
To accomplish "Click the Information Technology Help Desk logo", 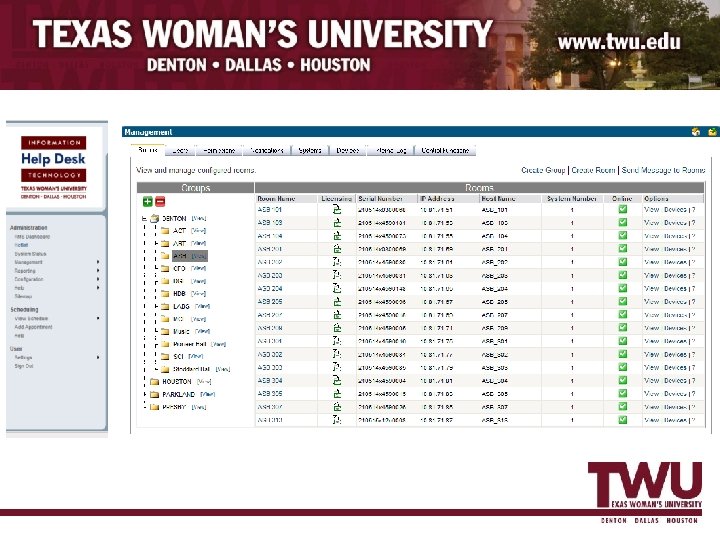I will pyautogui.click(x=53, y=168).
